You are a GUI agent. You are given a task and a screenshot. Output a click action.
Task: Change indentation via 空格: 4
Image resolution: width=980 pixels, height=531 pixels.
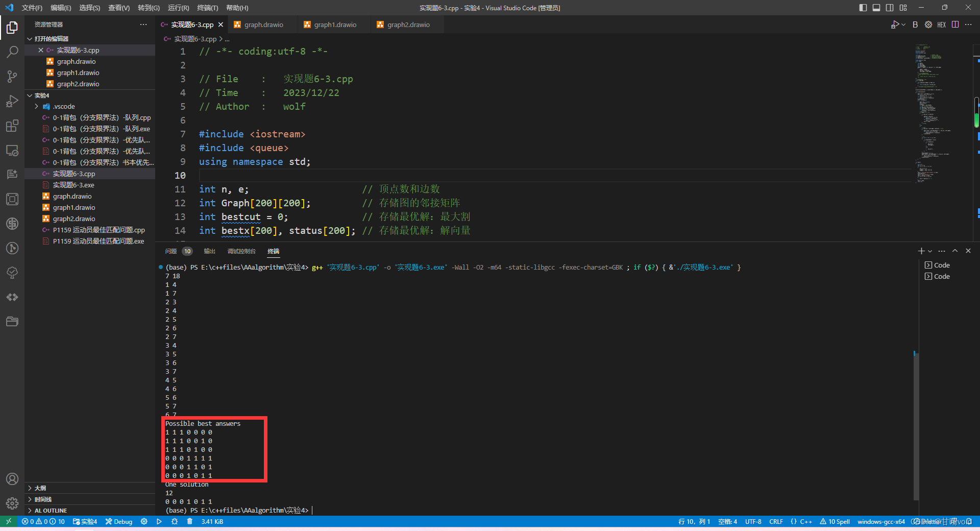pyautogui.click(x=727, y=521)
